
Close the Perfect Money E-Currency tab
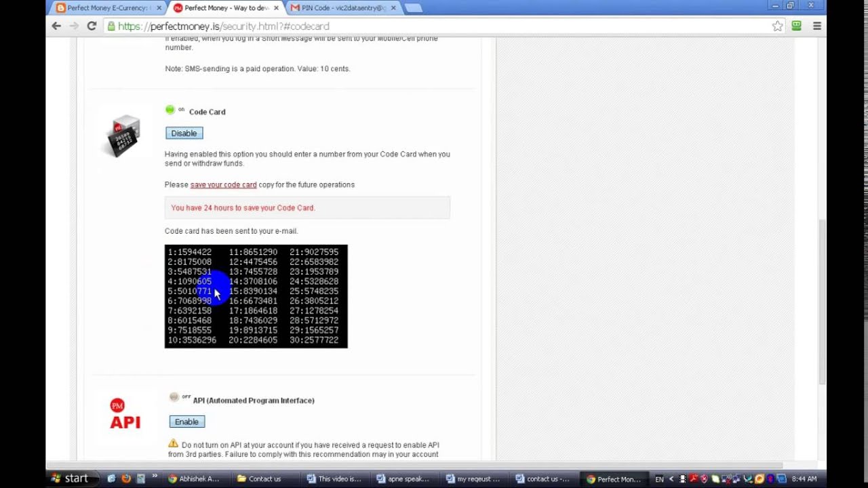pyautogui.click(x=159, y=8)
